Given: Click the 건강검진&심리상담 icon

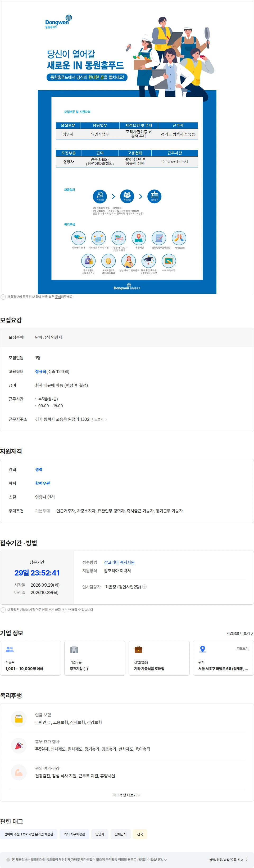Looking at the screenshot, I should coord(159,238).
